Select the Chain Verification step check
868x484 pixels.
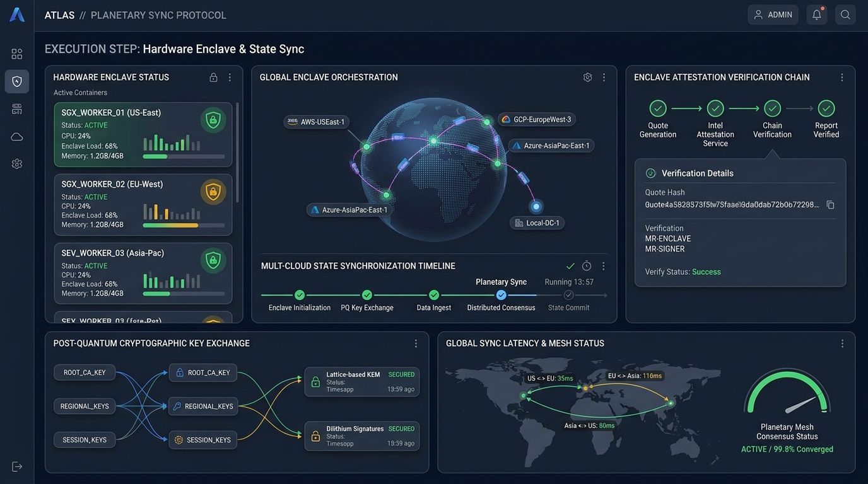coord(772,108)
